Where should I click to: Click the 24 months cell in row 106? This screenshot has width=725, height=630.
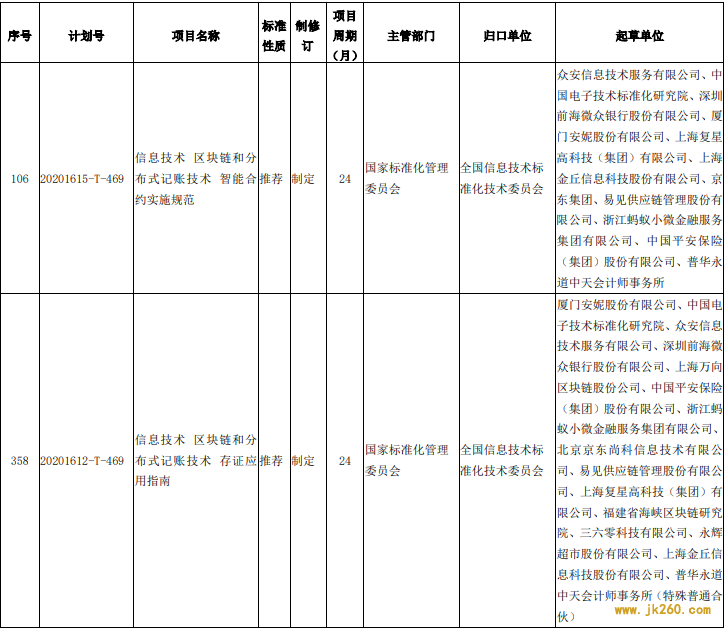pyautogui.click(x=345, y=178)
